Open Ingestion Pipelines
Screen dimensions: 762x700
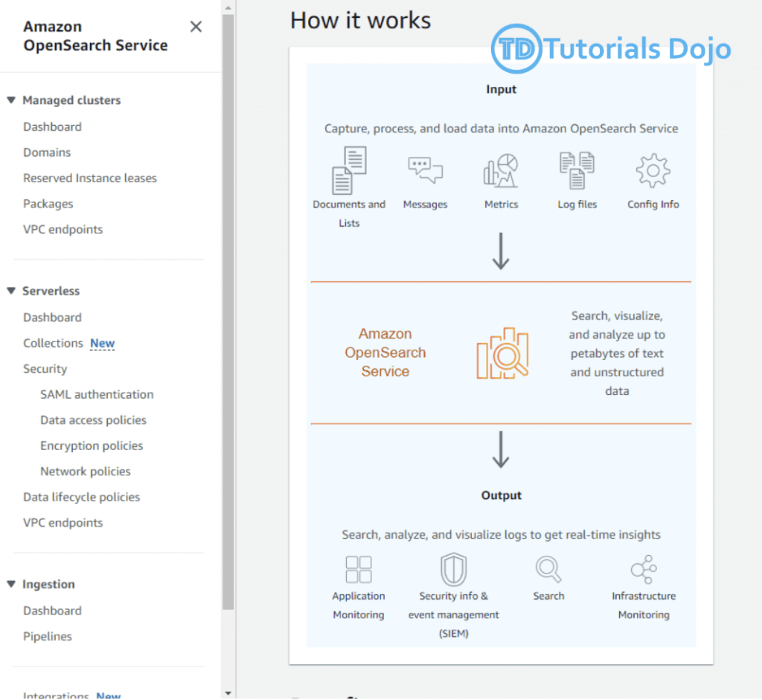[x=48, y=636]
